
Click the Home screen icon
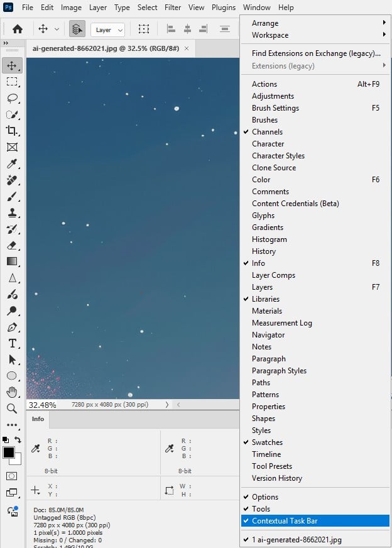[18, 29]
